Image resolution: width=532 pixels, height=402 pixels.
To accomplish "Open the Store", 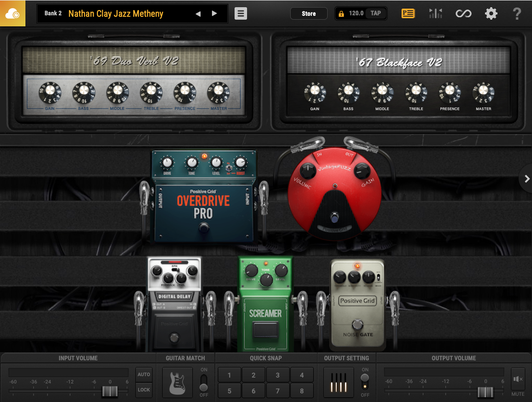I will tap(309, 13).
